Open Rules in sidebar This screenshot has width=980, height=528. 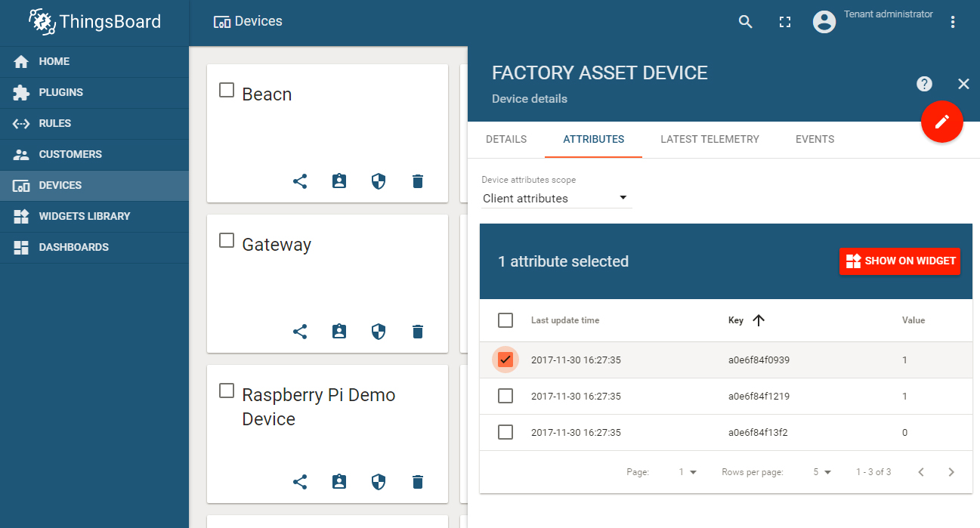coord(94,123)
